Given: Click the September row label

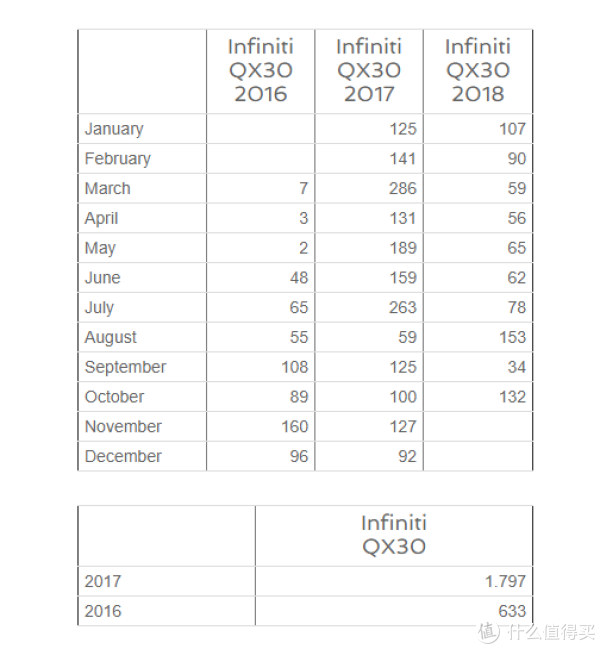Looking at the screenshot, I should 125,368.
